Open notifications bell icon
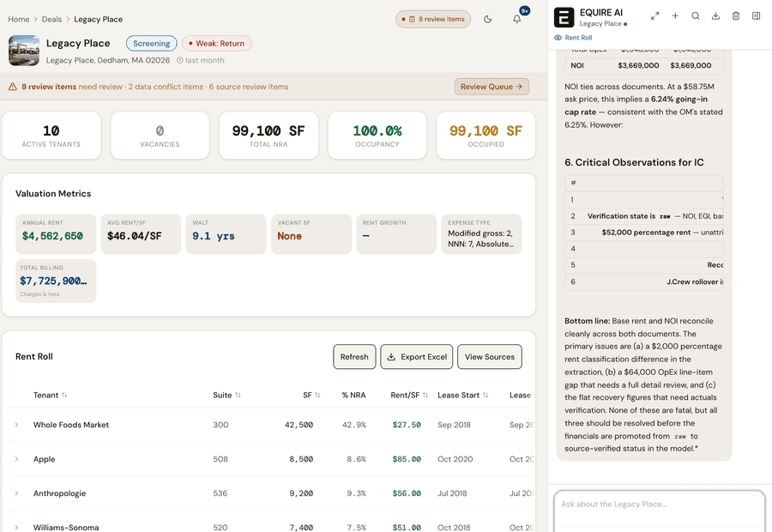 [516, 19]
